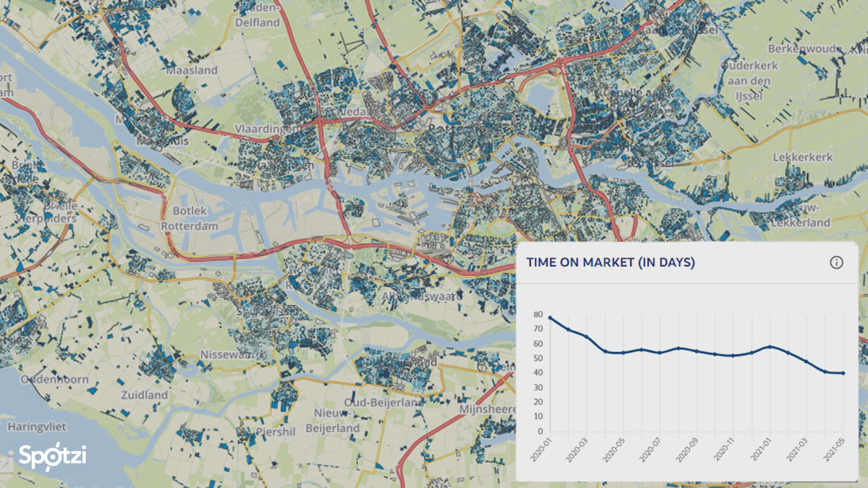
Task: Select the 2020-05 data point on the line
Action: click(x=624, y=353)
